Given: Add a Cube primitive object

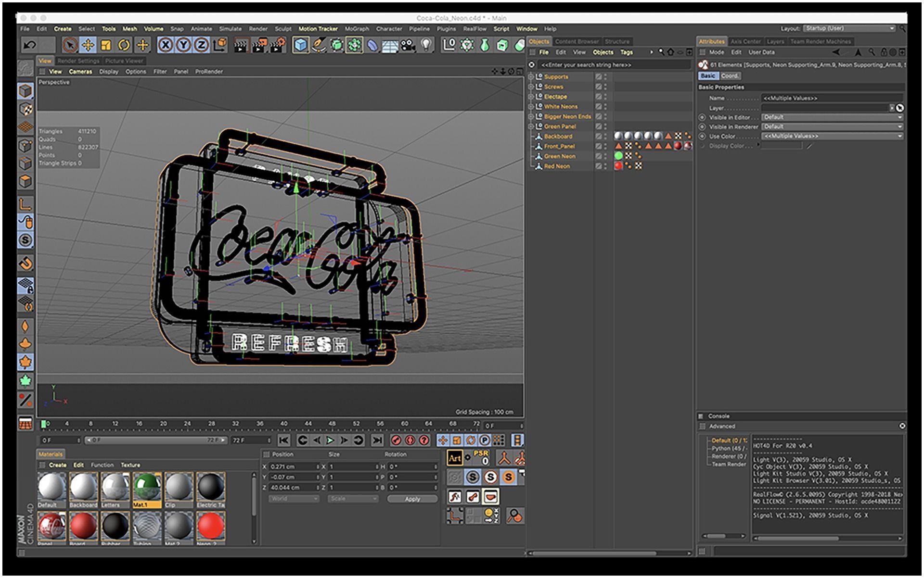Looking at the screenshot, I should (301, 45).
